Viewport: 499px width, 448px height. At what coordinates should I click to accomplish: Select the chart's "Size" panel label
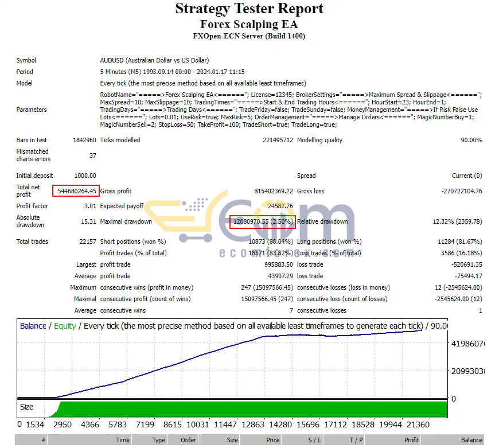pos(27,407)
